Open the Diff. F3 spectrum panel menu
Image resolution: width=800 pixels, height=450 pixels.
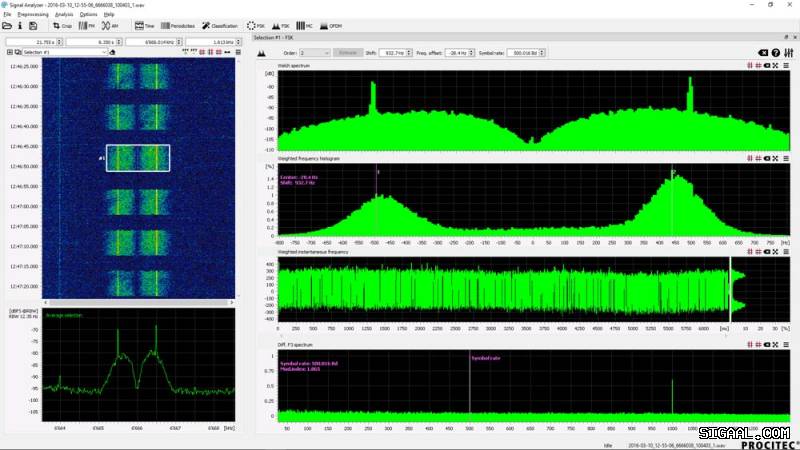(x=786, y=344)
